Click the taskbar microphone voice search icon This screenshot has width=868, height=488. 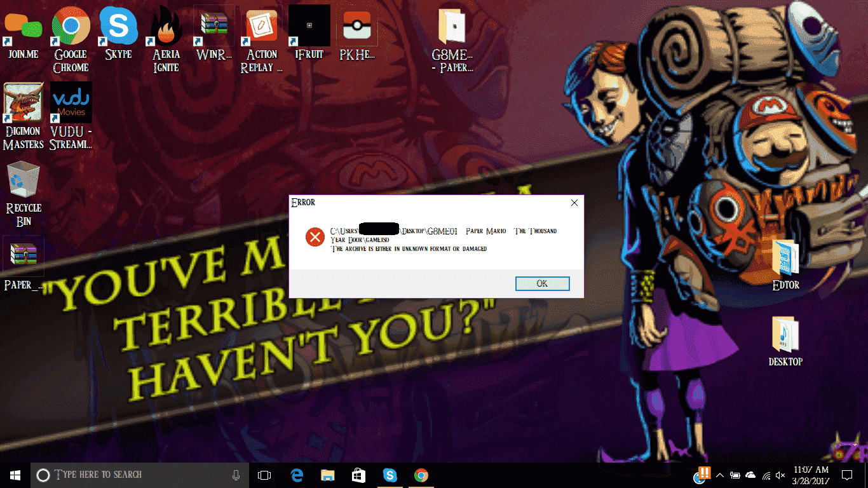[x=236, y=475]
